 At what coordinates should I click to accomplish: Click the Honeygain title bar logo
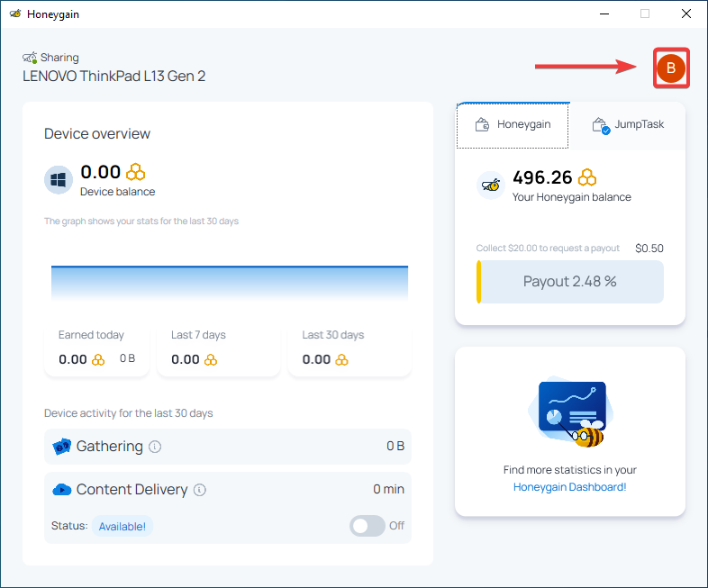coord(16,14)
